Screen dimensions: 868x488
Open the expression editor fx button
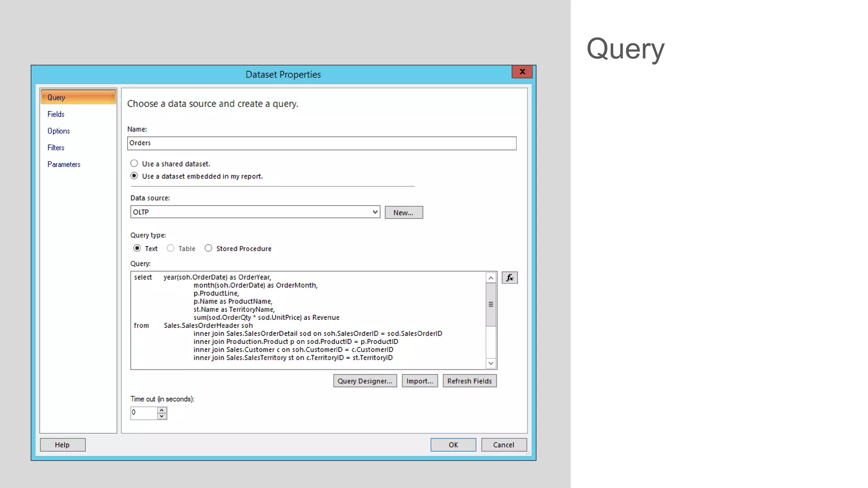[509, 278]
